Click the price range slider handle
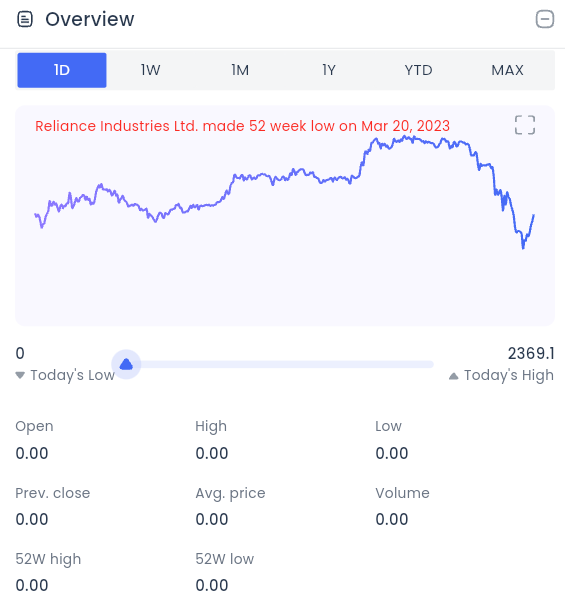565x612 pixels. [126, 364]
